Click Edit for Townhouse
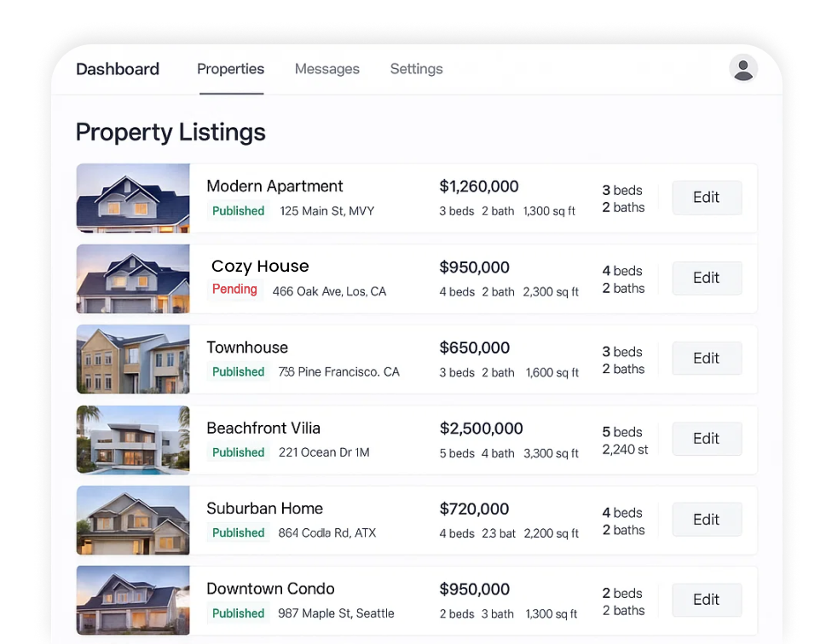This screenshot has height=644, width=832. [707, 359]
